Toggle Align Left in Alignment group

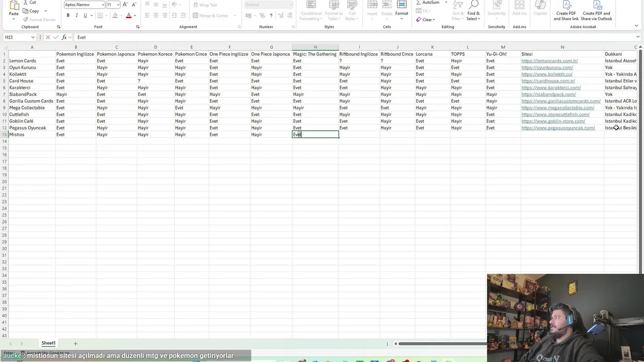pyautogui.click(x=147, y=16)
